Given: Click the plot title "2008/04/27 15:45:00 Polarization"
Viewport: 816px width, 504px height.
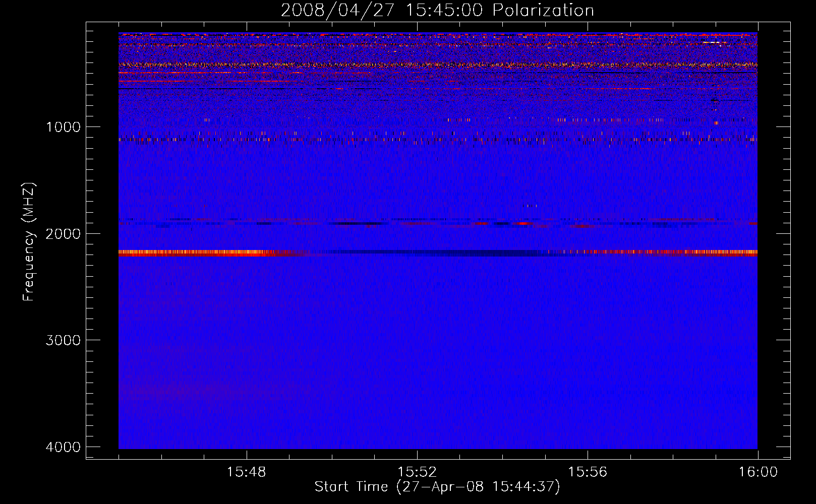Looking at the screenshot, I should pyautogui.click(x=437, y=10).
